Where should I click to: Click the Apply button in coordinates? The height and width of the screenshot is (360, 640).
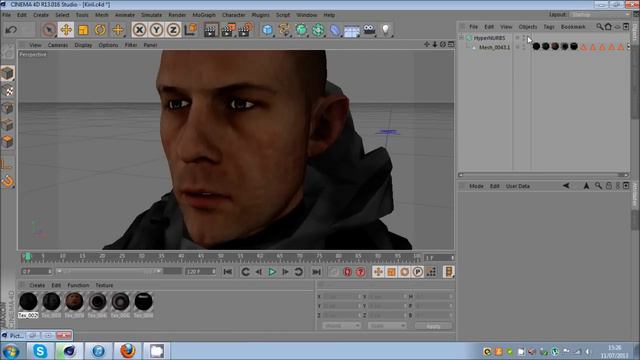433,326
